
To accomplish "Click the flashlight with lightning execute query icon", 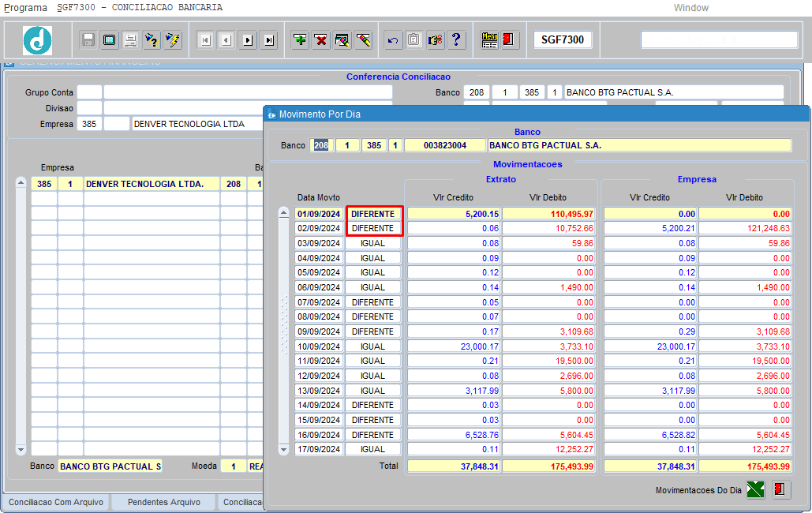I will (x=173, y=40).
